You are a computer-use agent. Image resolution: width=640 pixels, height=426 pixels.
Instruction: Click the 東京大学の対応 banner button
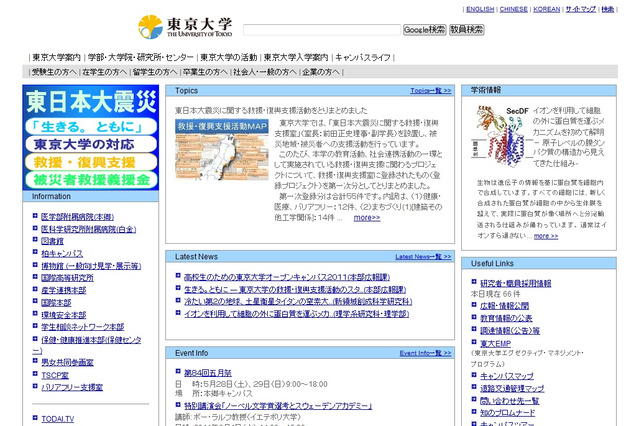point(91,144)
